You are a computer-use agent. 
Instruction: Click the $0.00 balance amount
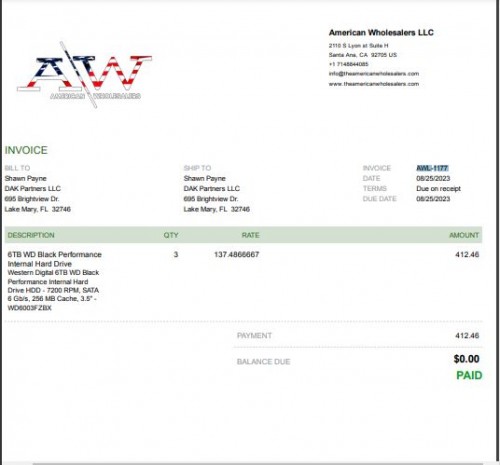click(x=466, y=359)
